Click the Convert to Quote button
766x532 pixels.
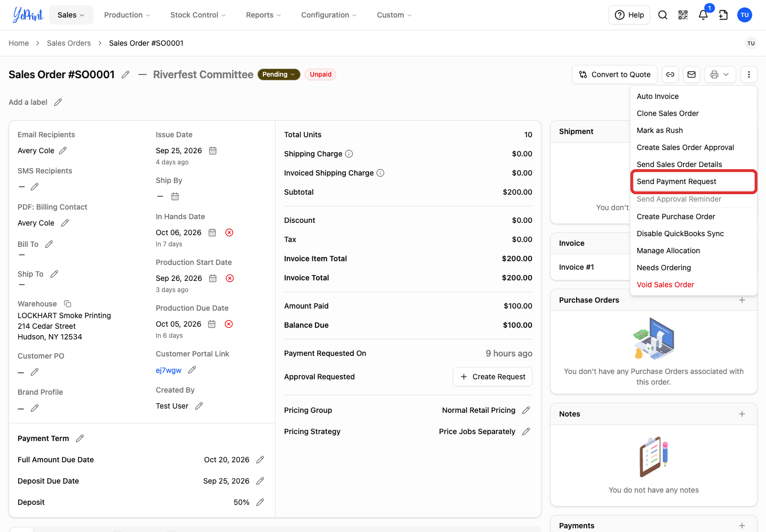click(614, 74)
